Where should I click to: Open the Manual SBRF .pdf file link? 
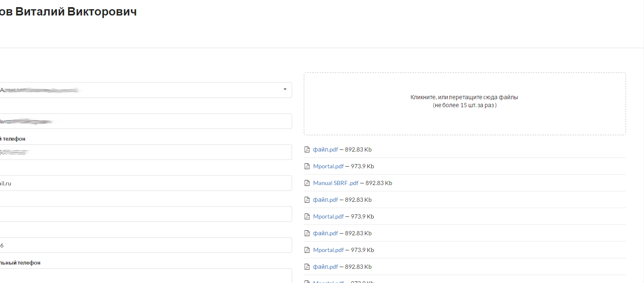[x=336, y=183]
